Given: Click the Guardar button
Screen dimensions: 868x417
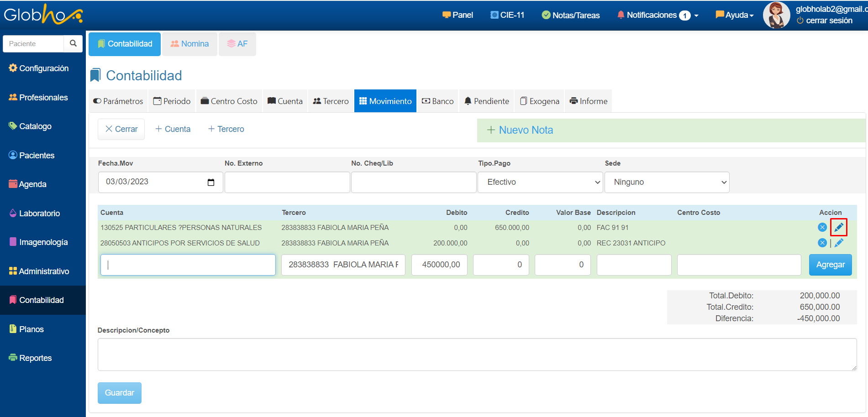Looking at the screenshot, I should tap(119, 393).
